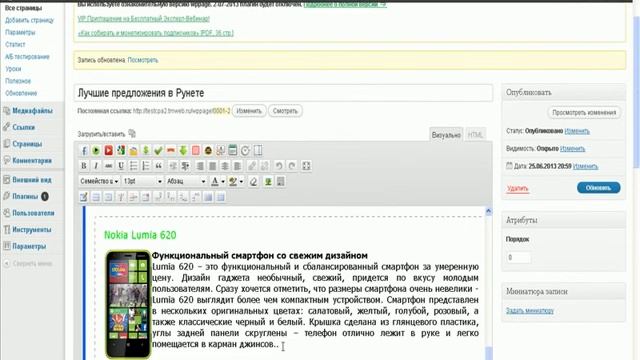This screenshot has height=360, width=640.
Task: Apply the current text color with the A button
Action: click(215, 182)
